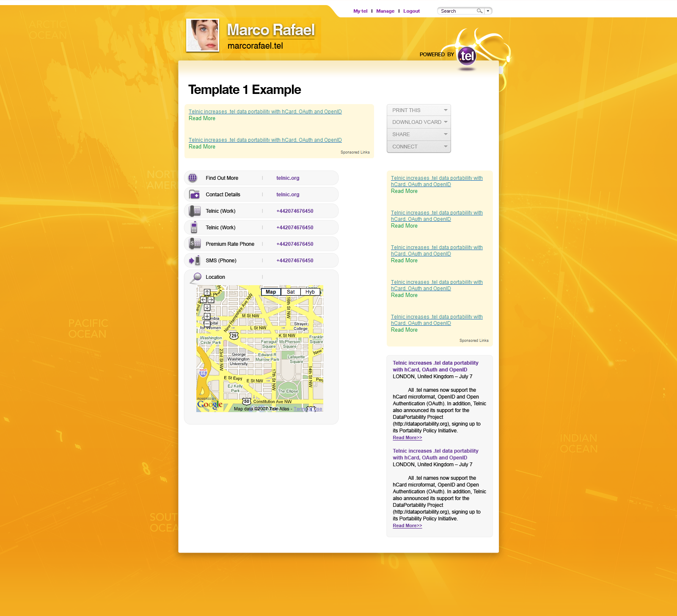Open first sidebar sponsored Telnic hCard link
Viewport: 677px width, 616px height.
coord(437,181)
